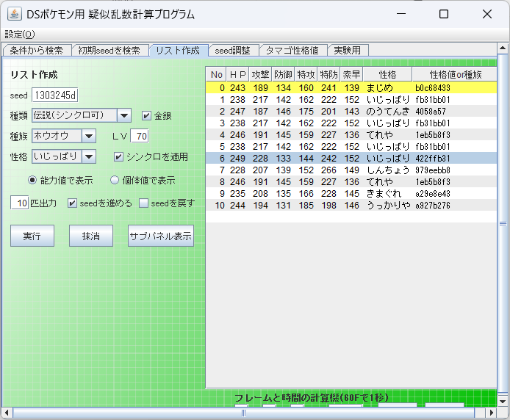510x420 pixels.
Task: Select the row with nature しんちょう
Action: coord(351,170)
